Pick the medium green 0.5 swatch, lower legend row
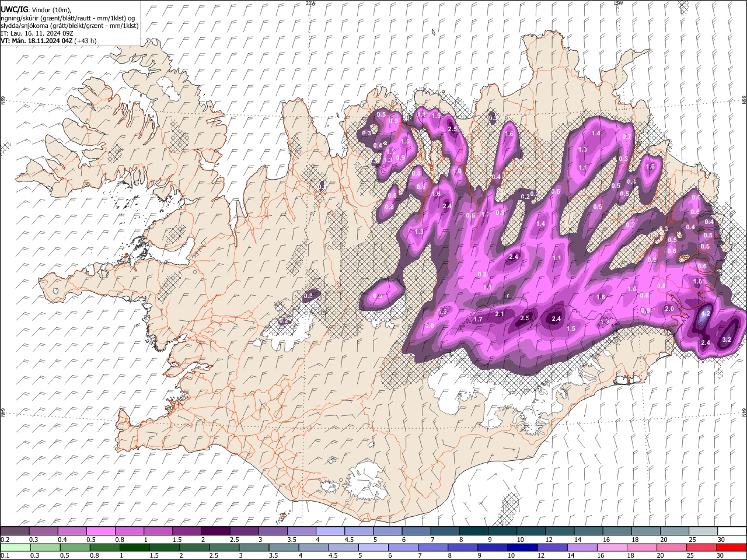 (75, 547)
